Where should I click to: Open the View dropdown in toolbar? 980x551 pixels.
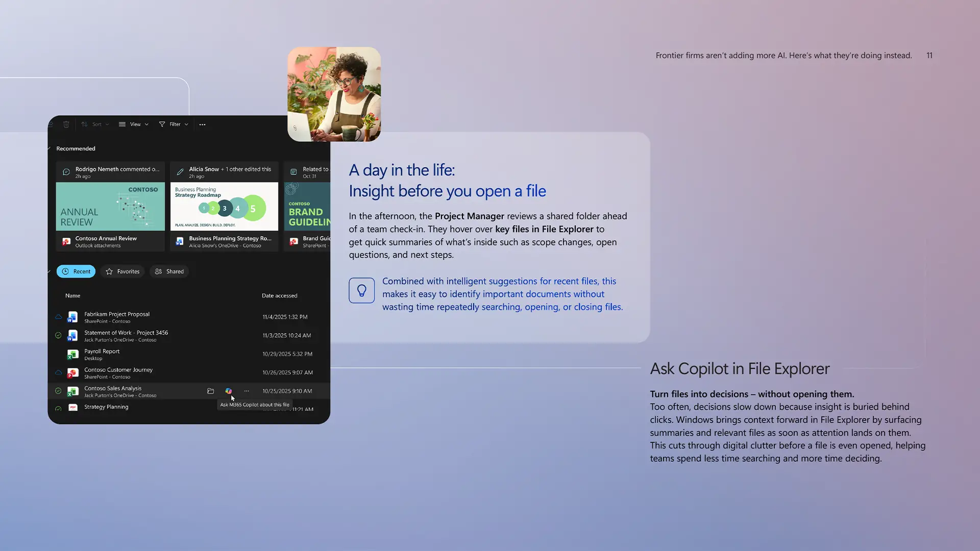coord(134,124)
